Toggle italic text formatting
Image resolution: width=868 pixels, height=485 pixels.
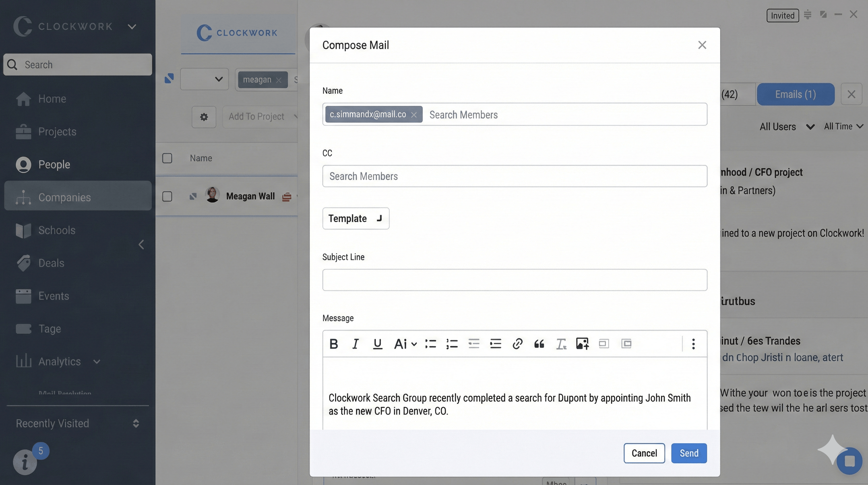[355, 344]
